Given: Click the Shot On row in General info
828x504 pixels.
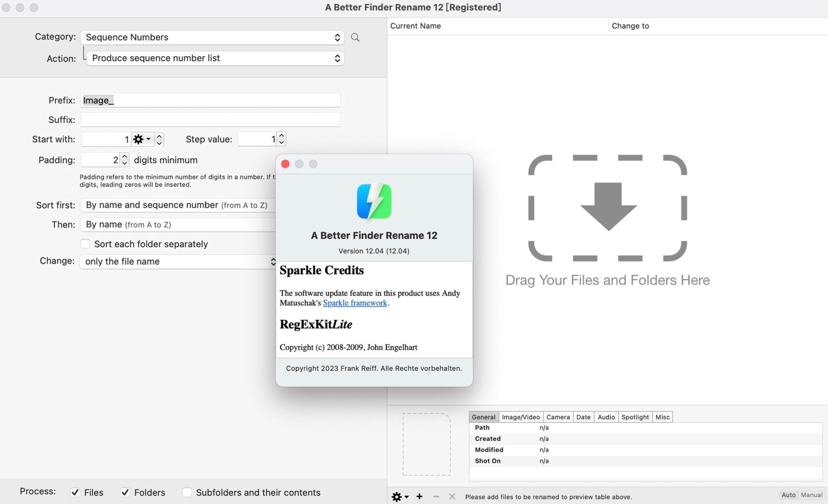Looking at the screenshot, I should [645, 461].
